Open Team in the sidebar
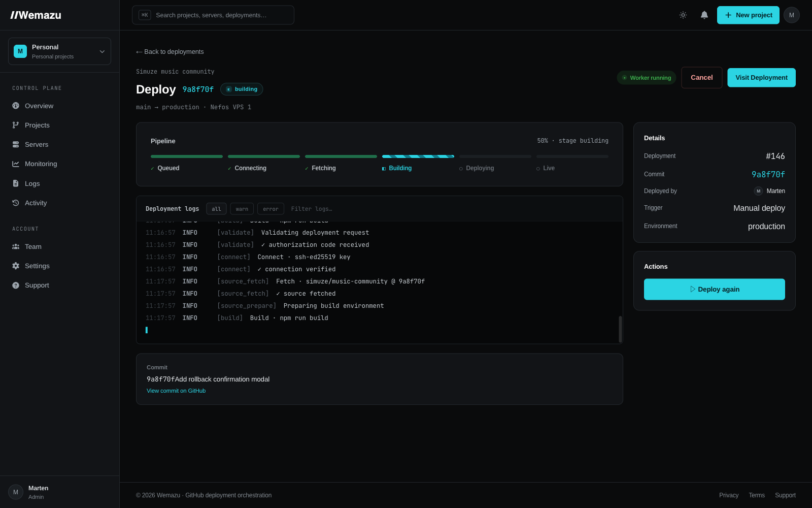Screen dimensions: 812x508 [60, 246]
